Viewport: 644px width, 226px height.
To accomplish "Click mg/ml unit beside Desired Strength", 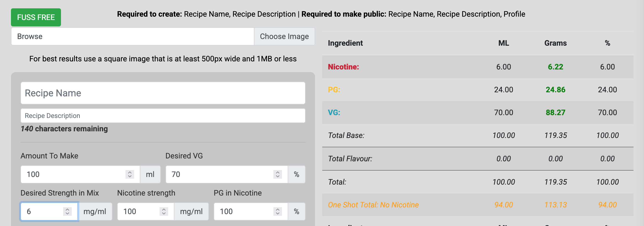I will pyautogui.click(x=95, y=211).
